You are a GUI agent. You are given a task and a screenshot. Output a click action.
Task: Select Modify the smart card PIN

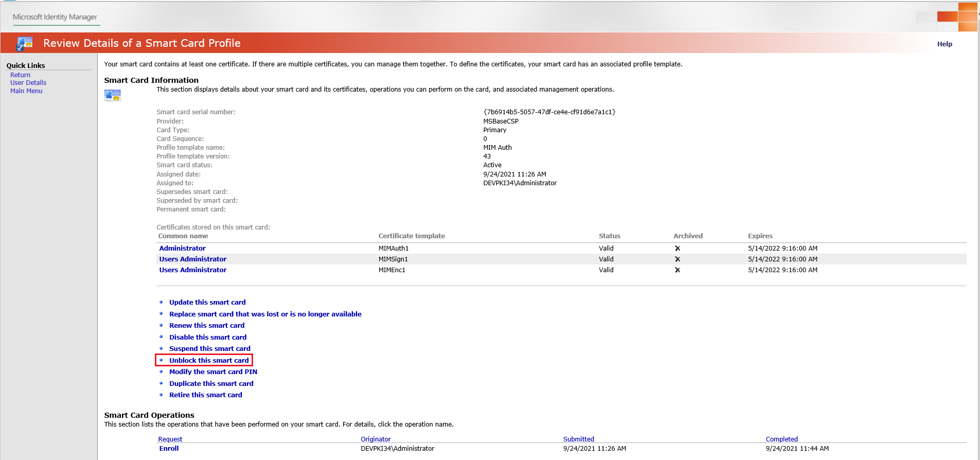[213, 372]
